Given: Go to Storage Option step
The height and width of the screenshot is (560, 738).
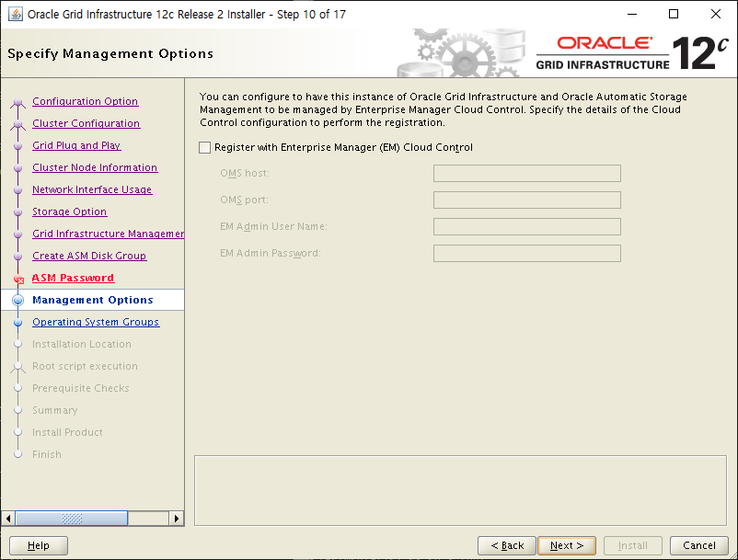Looking at the screenshot, I should (x=70, y=211).
